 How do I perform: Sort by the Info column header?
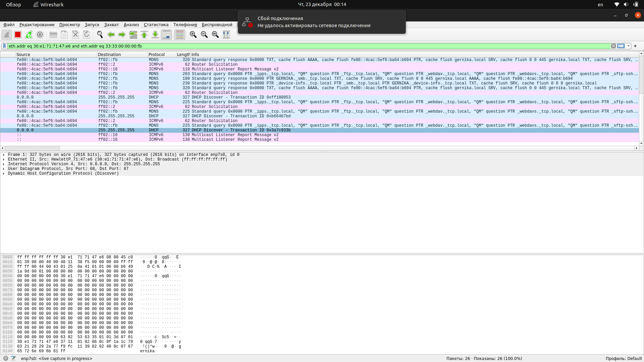(x=415, y=54)
